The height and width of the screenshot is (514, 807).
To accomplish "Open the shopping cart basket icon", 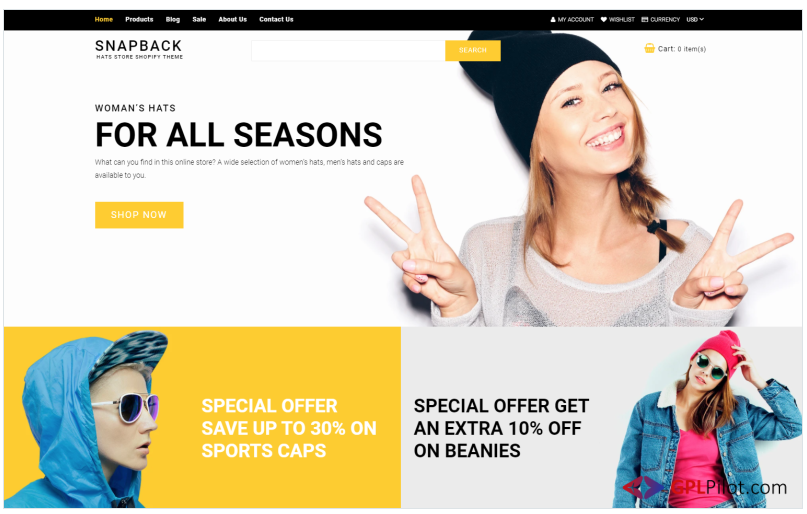I will [x=650, y=48].
